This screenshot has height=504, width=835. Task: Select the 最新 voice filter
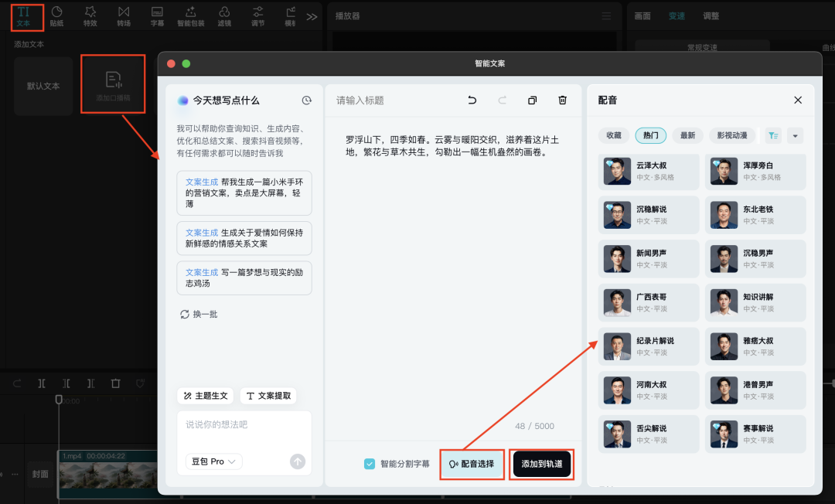tap(687, 135)
